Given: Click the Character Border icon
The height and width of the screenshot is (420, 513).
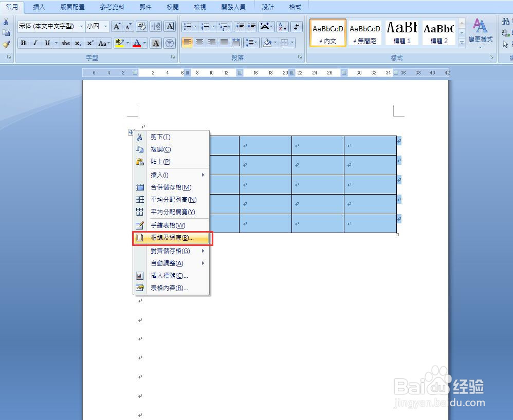Looking at the screenshot, I should pyautogui.click(x=170, y=27).
